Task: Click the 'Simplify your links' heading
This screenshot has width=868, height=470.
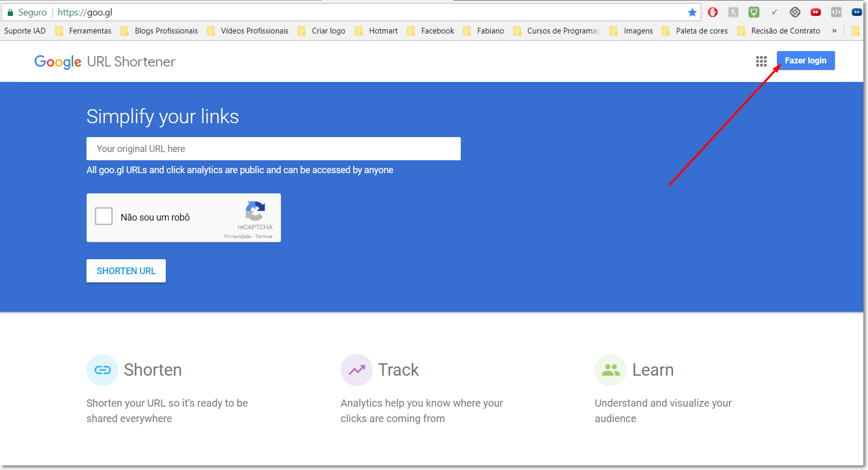Action: (x=163, y=116)
